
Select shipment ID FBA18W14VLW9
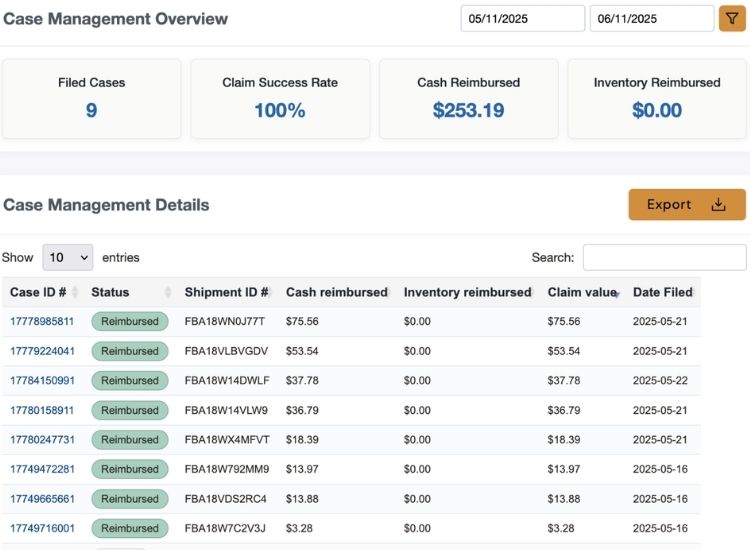tap(226, 410)
